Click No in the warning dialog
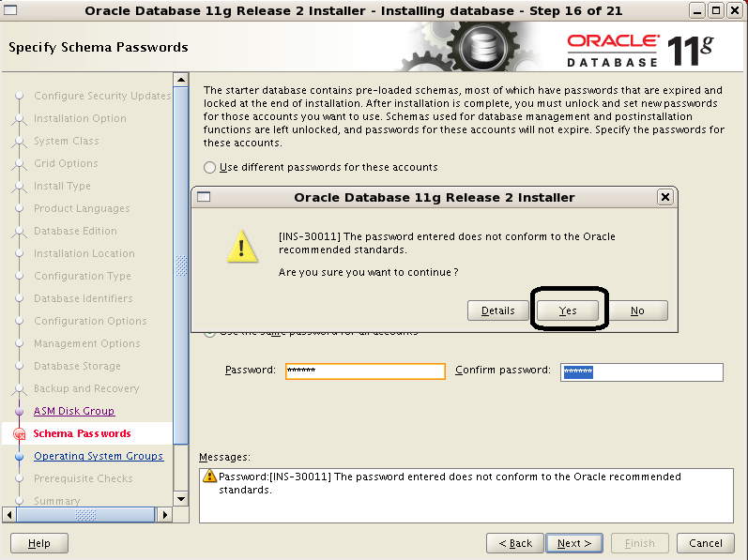Viewport: 748px width, 560px height. point(637,310)
